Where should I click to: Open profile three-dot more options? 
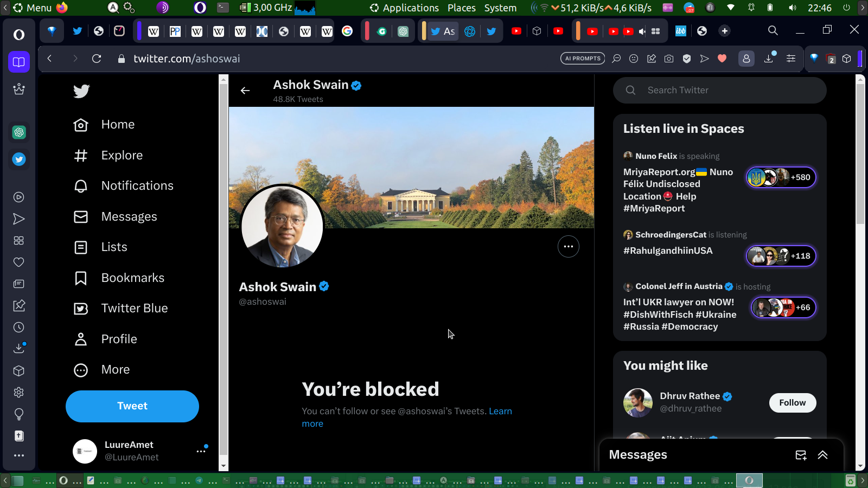(x=568, y=247)
